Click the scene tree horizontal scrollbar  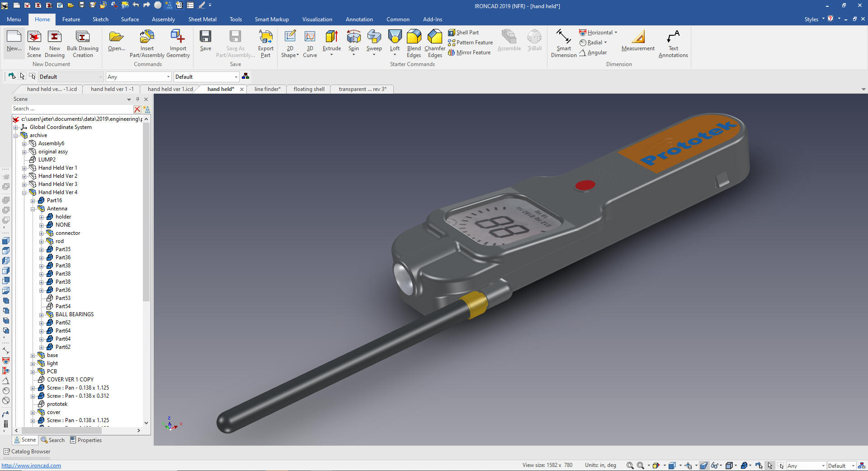pyautogui.click(x=61, y=431)
